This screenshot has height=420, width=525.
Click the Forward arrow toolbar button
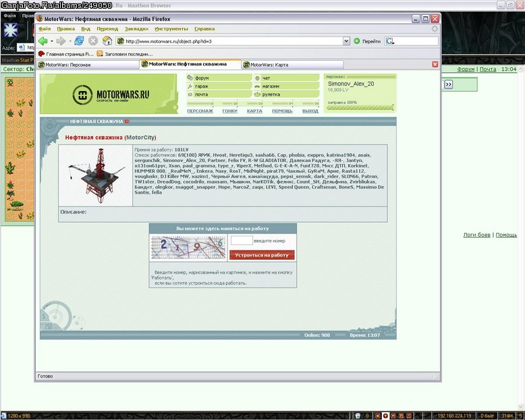point(61,41)
